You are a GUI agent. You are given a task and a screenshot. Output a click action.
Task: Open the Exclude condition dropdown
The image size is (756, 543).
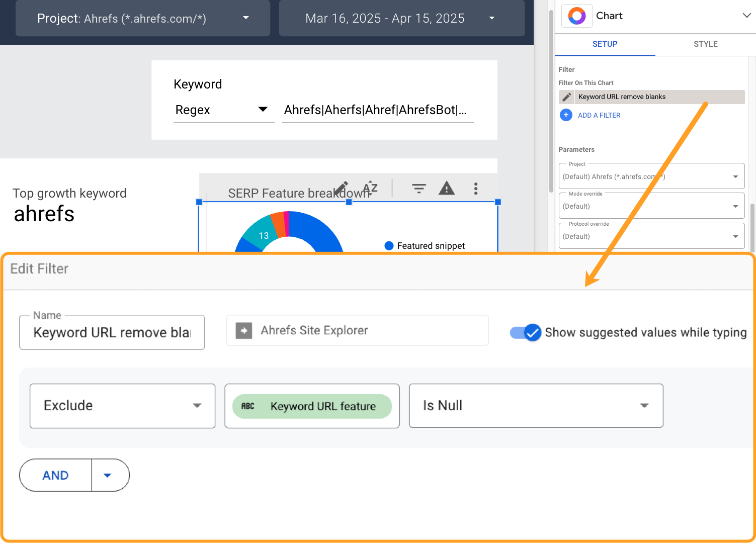(x=197, y=406)
